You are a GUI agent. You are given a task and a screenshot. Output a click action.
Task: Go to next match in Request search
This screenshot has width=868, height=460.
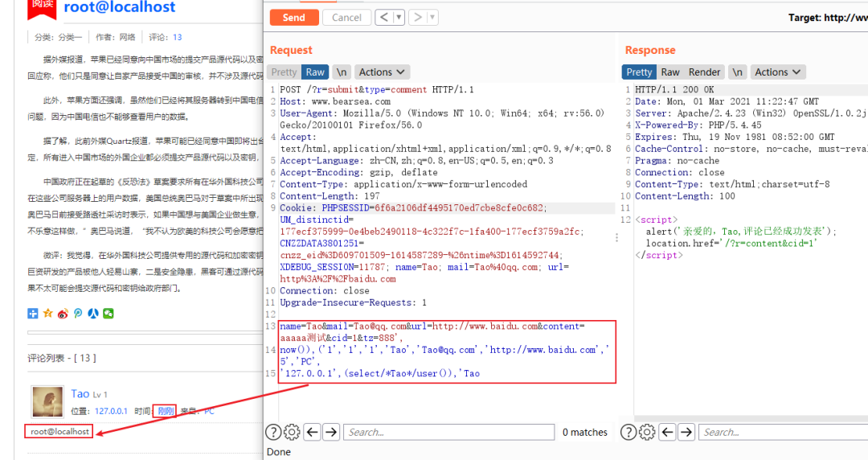(332, 432)
